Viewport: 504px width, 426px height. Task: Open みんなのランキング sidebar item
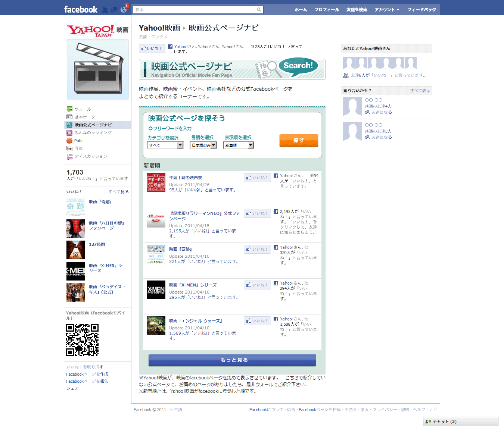click(x=93, y=133)
